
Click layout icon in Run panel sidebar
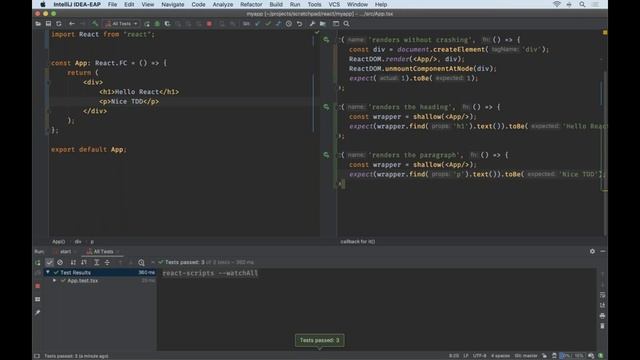(x=38, y=299)
